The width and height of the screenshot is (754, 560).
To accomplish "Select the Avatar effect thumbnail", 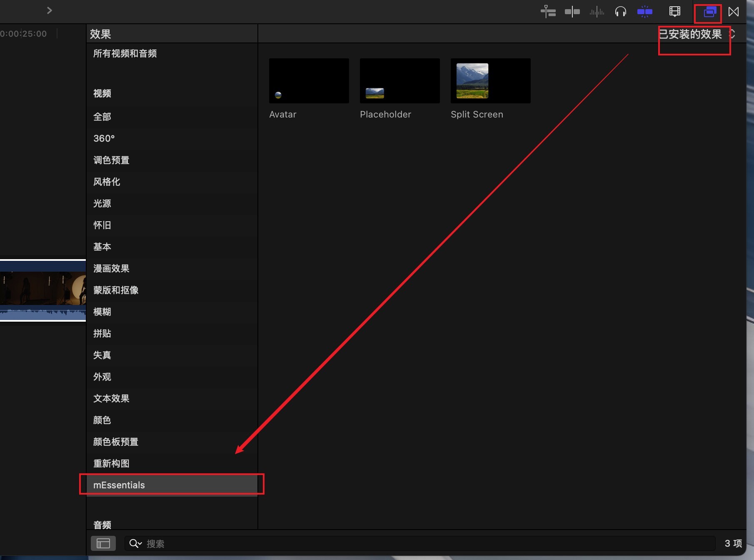I will pos(309,81).
